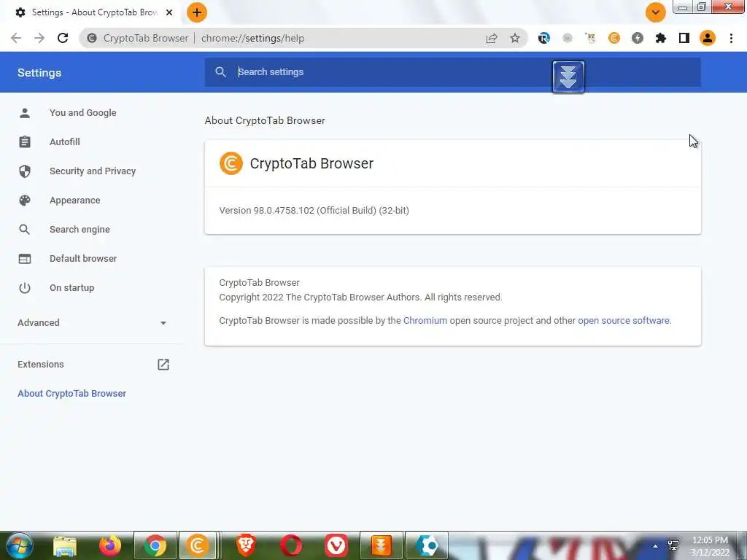The image size is (747, 560).
Task: Click the Settings header title
Action: [39, 73]
